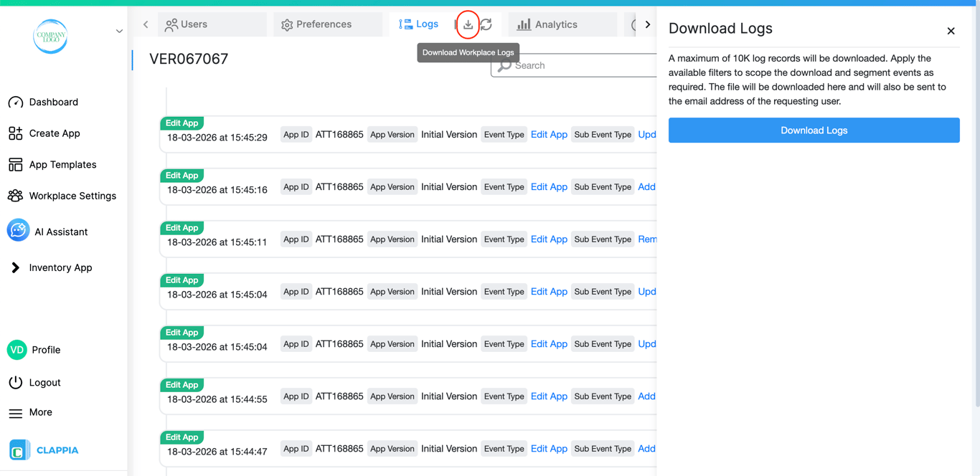Open AI Assistant in the sidebar
This screenshot has width=980, height=476.
tap(61, 232)
